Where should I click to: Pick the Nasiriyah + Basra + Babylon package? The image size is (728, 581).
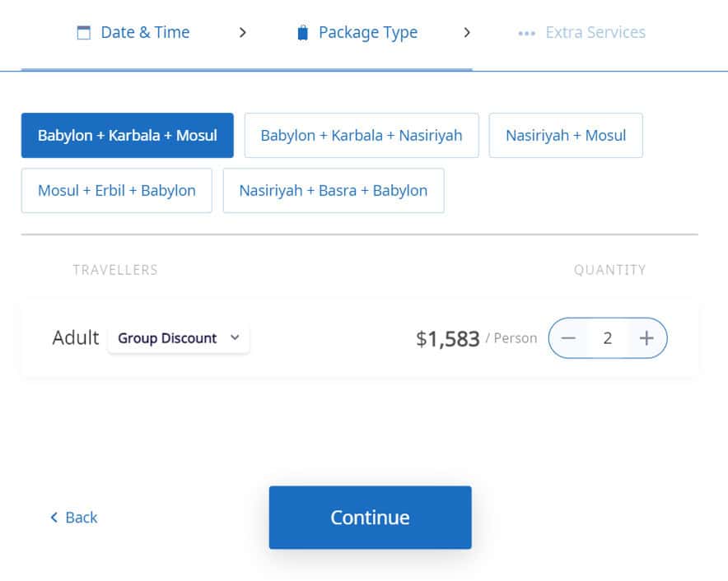point(334,190)
